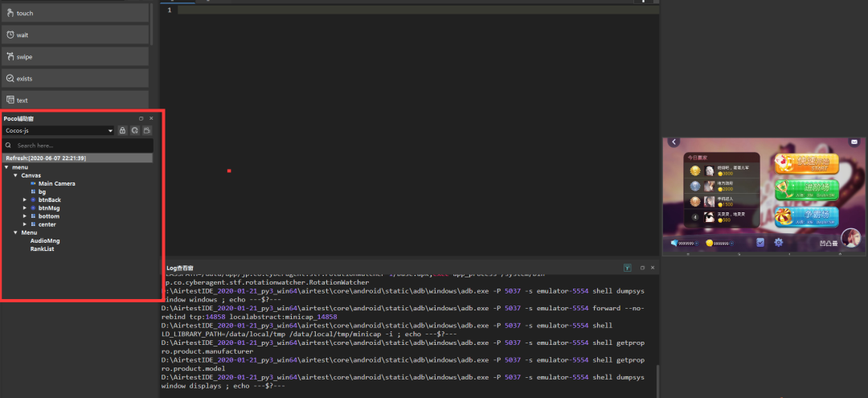The width and height of the screenshot is (868, 398).
Task: Expand the btnMsg node
Action: [x=24, y=208]
